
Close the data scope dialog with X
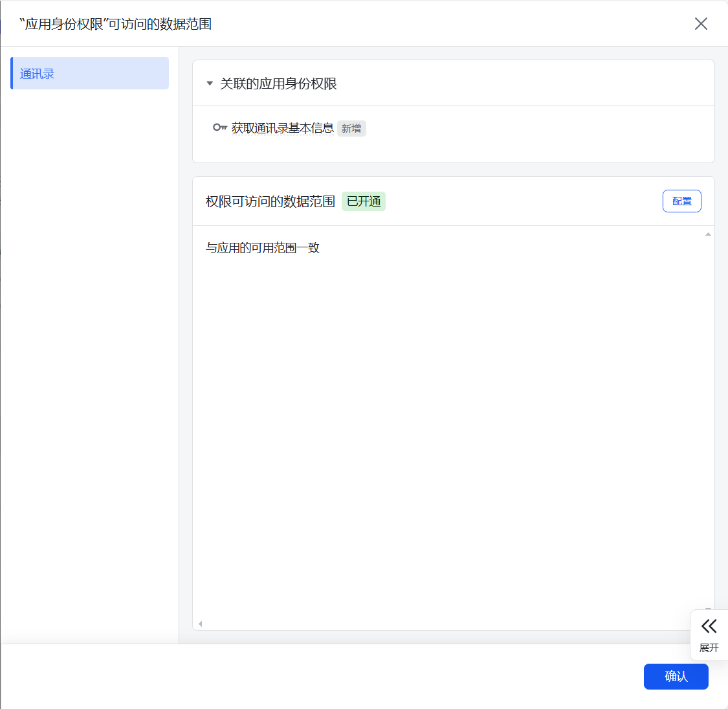click(x=701, y=24)
